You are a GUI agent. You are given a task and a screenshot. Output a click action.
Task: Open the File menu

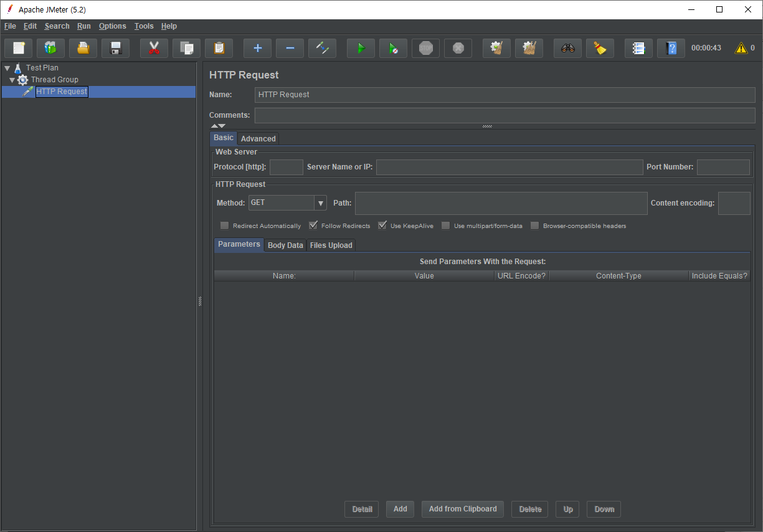(x=10, y=26)
